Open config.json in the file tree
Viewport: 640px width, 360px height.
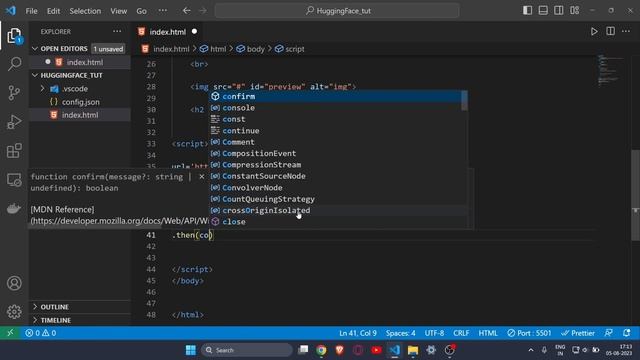[x=80, y=102]
